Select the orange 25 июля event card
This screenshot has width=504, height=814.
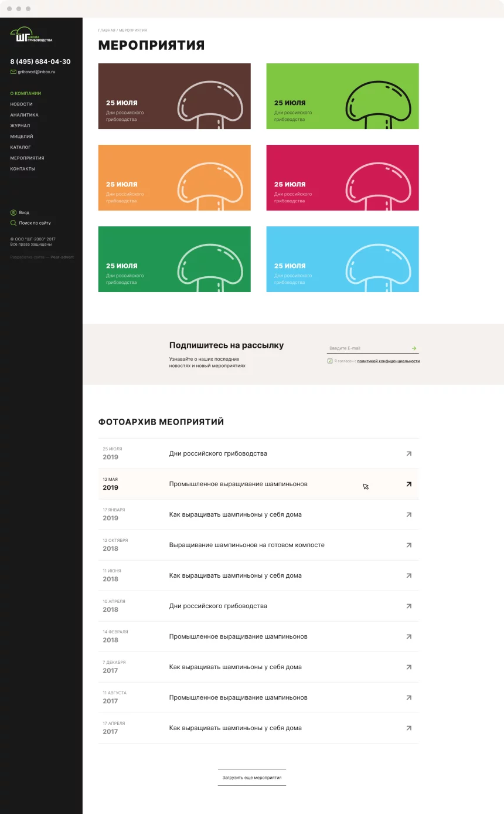[175, 178]
